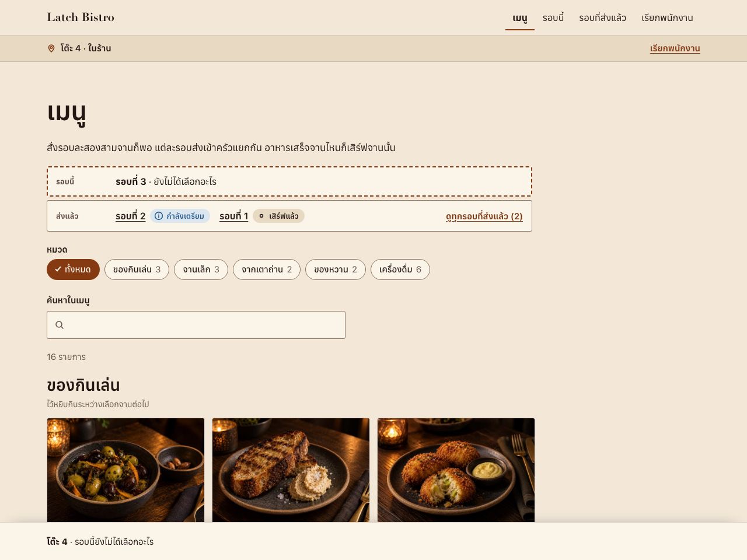The height and width of the screenshot is (560, 747).
Task: Click the โต๊ะ 4 · ในร้าน table label
Action: click(x=86, y=48)
